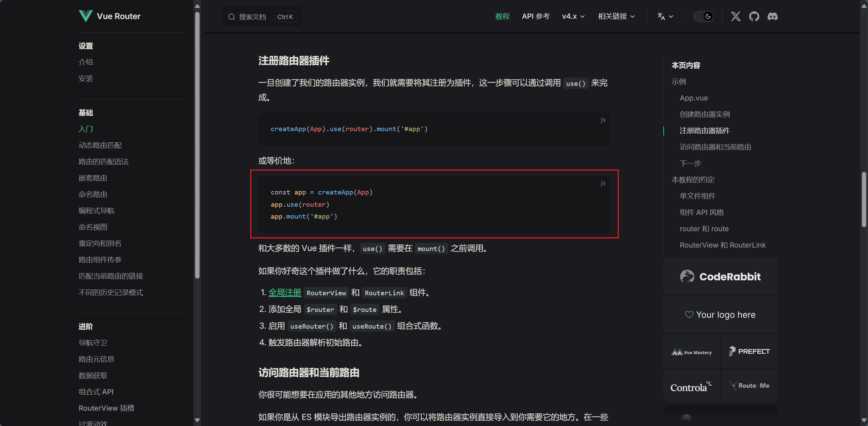
Task: Follow the 全局注册 hyperlink
Action: coord(285,293)
